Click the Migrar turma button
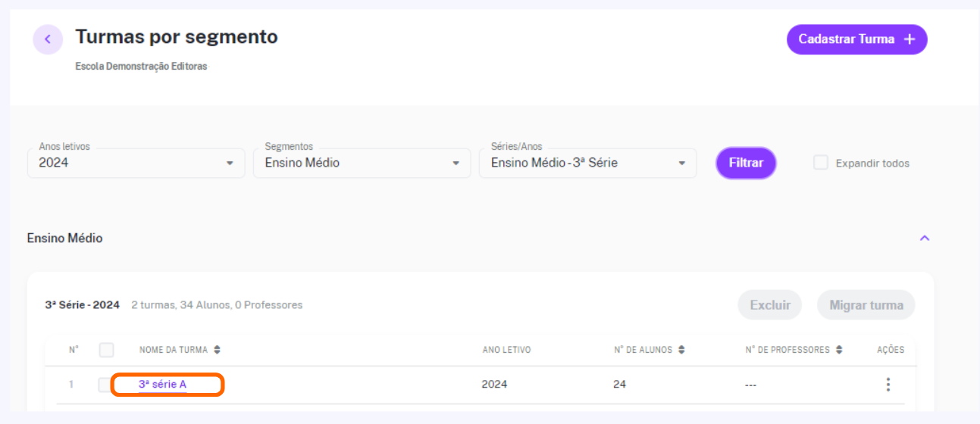 pyautogui.click(x=866, y=305)
